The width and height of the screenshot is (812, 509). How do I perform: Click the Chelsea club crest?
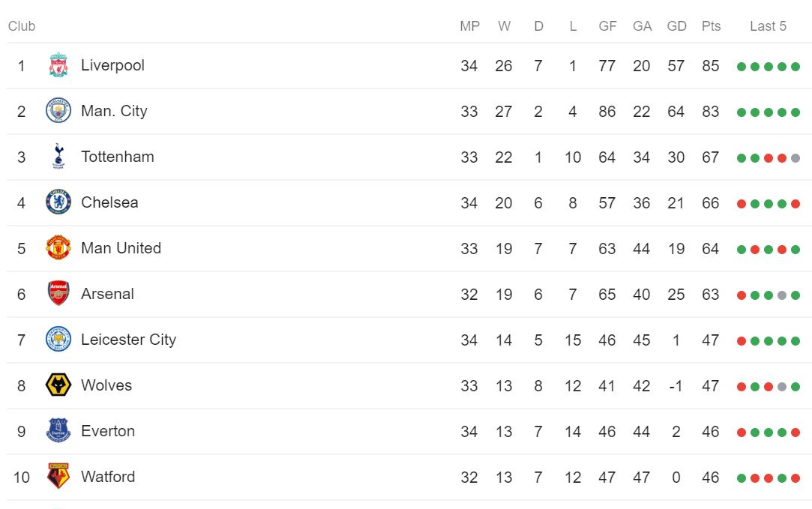(58, 202)
